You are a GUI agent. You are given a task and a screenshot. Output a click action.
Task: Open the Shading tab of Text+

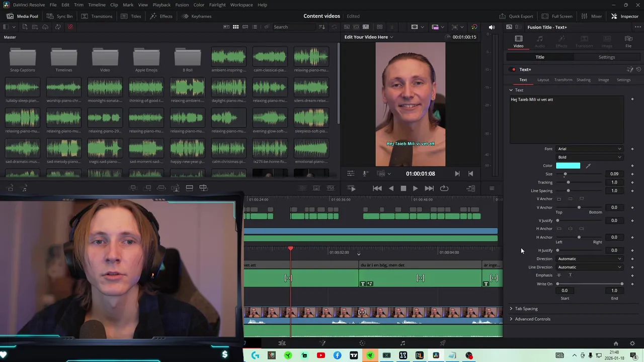click(583, 79)
